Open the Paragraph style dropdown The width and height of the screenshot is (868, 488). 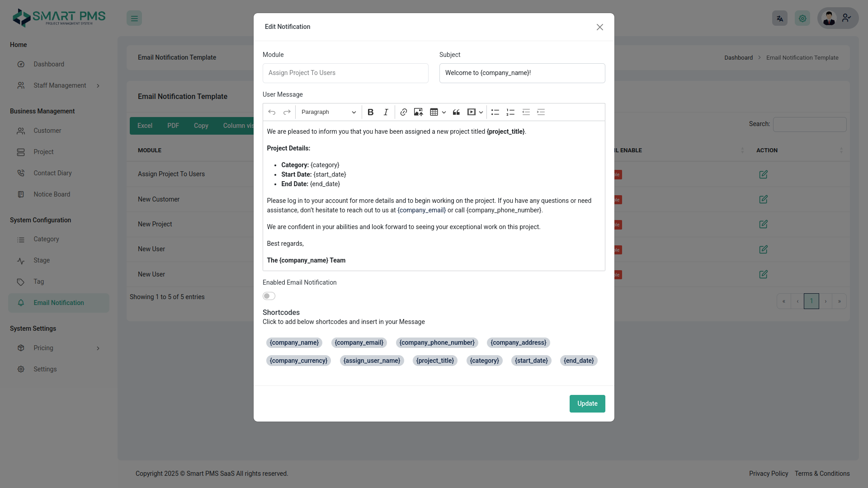328,112
